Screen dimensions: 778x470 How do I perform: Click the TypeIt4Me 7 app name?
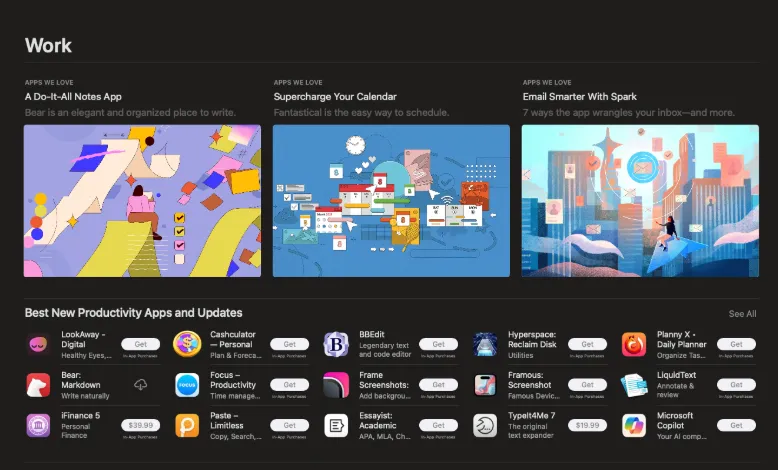pos(531,415)
